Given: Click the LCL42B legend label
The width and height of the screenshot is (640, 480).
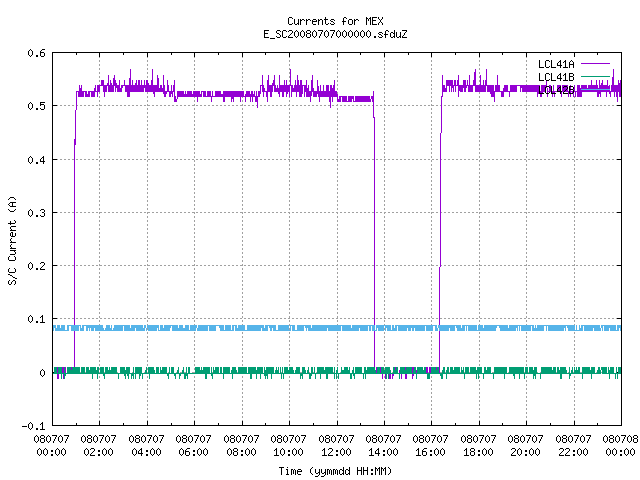Looking at the screenshot, I should point(556,90).
